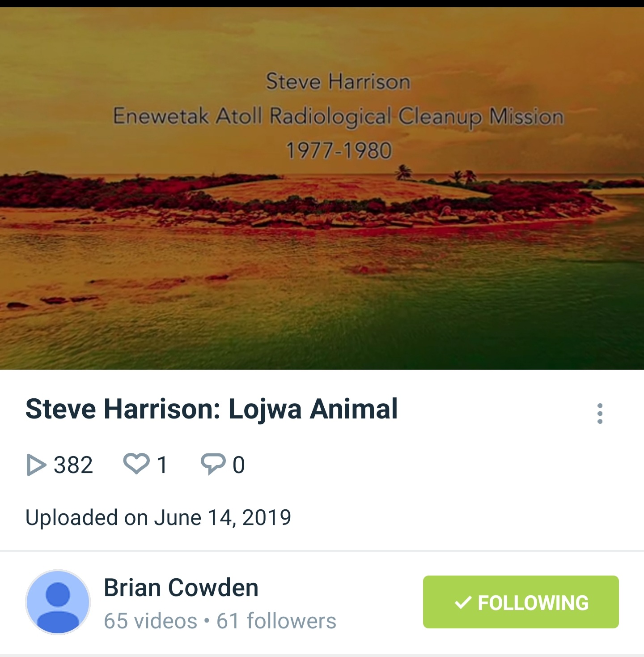Toggle the Following button off
This screenshot has height=657, width=644.
pos(521,602)
